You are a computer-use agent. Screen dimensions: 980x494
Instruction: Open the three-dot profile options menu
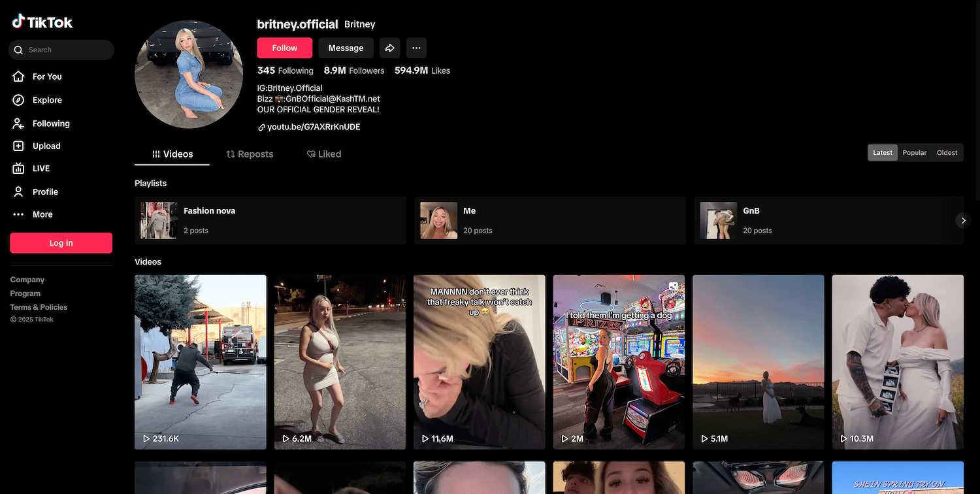pyautogui.click(x=416, y=48)
